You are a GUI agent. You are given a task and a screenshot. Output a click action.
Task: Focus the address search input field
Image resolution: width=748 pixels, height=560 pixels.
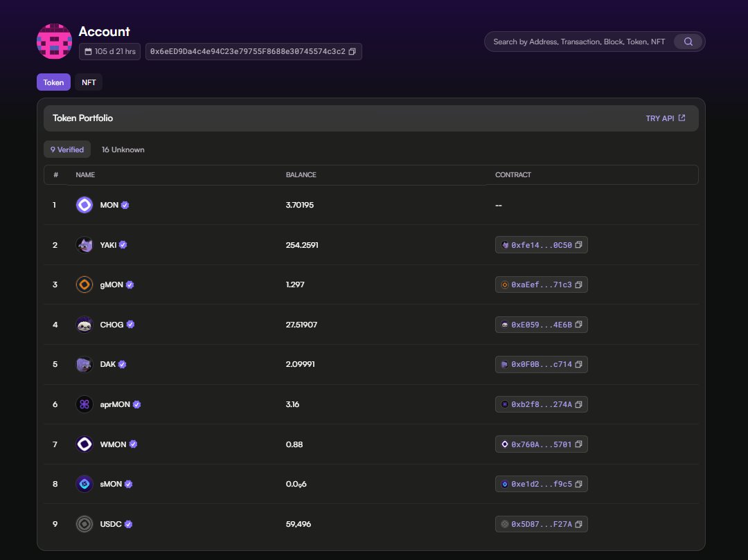click(x=579, y=42)
